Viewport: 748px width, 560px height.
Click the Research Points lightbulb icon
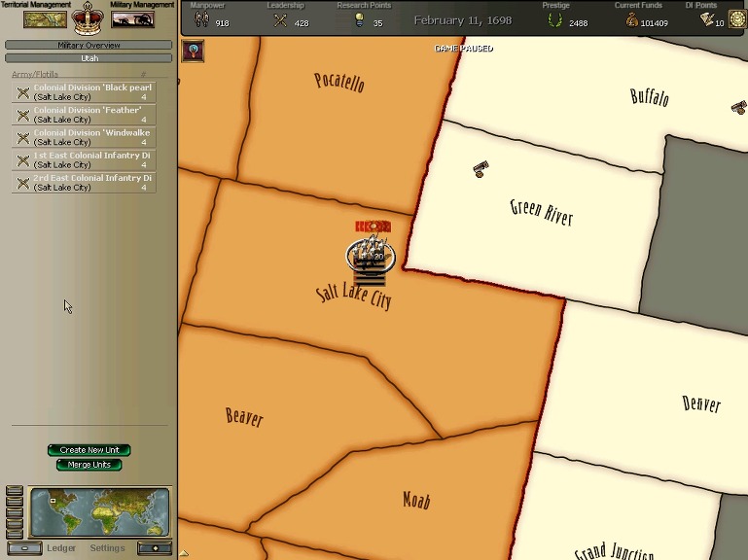pyautogui.click(x=360, y=19)
